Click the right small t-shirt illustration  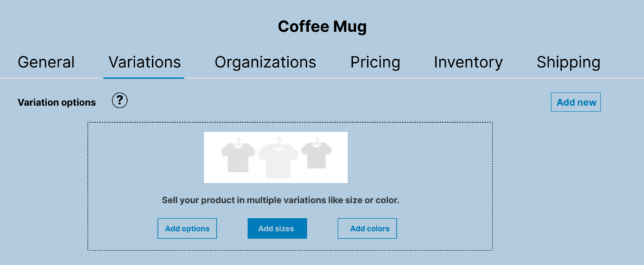click(316, 155)
